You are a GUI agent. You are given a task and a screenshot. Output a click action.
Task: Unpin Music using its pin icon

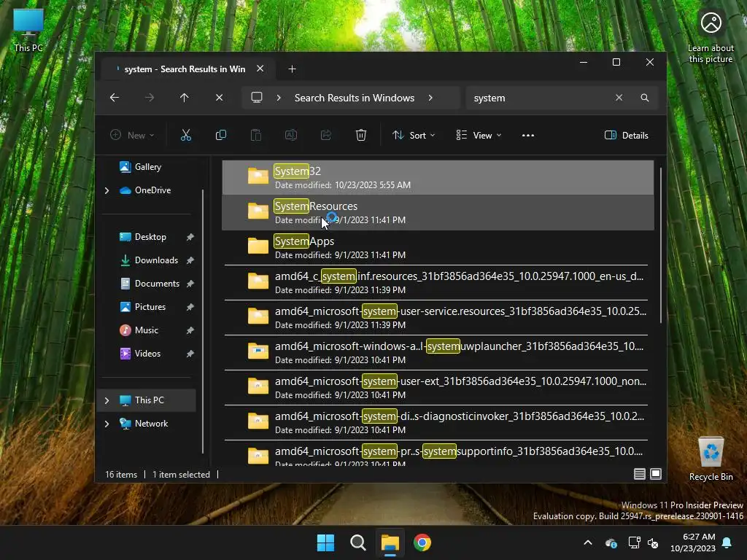[190, 330]
